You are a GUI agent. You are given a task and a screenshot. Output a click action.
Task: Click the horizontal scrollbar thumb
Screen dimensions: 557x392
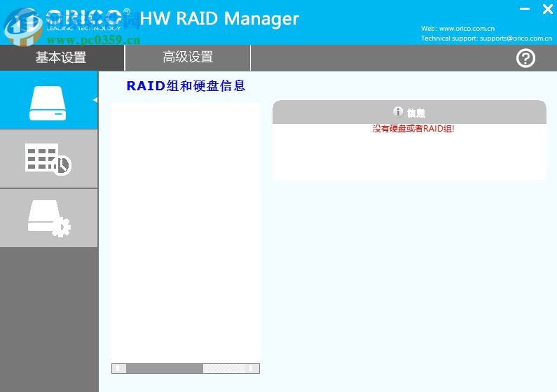coord(165,369)
